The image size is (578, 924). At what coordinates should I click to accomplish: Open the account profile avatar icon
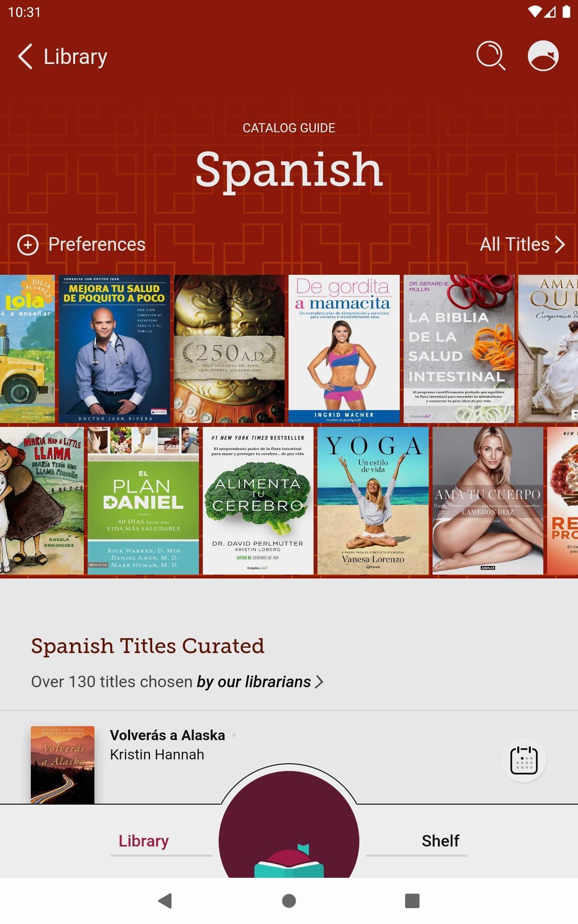[x=543, y=56]
